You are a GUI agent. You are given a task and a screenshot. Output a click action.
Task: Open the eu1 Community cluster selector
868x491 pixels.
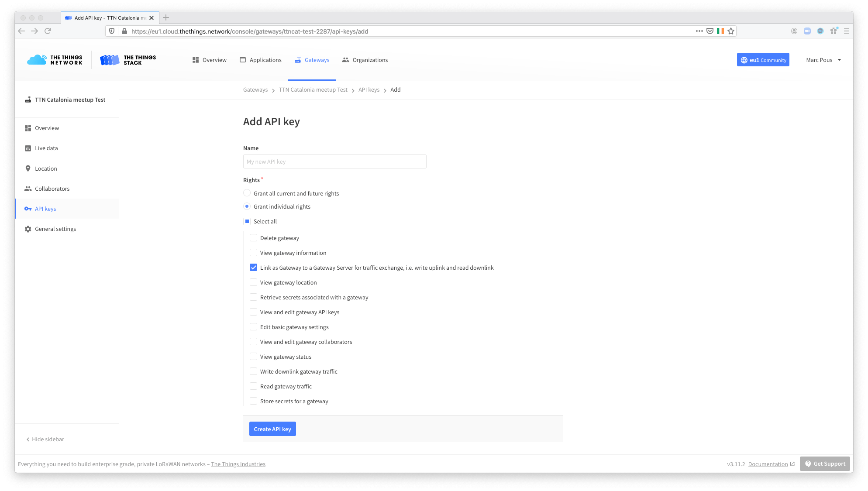coord(763,60)
